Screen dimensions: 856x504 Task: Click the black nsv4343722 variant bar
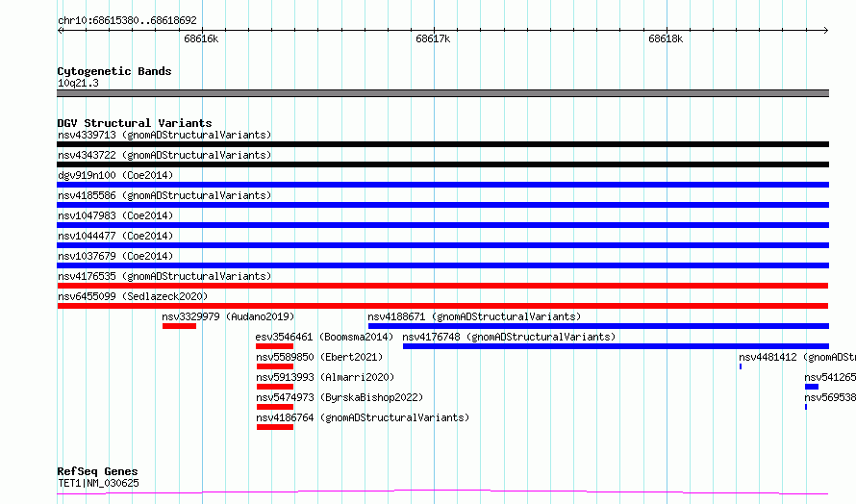pos(442,164)
